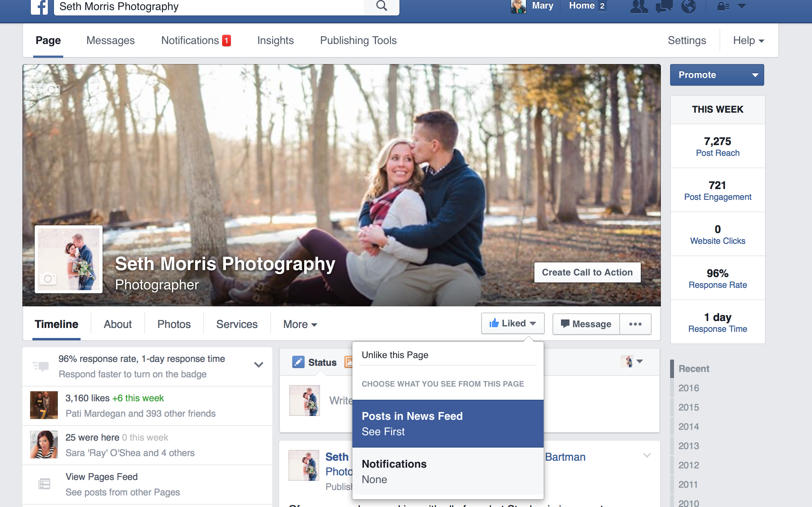
Task: Select Posts in News Feed See First
Action: 448,424
